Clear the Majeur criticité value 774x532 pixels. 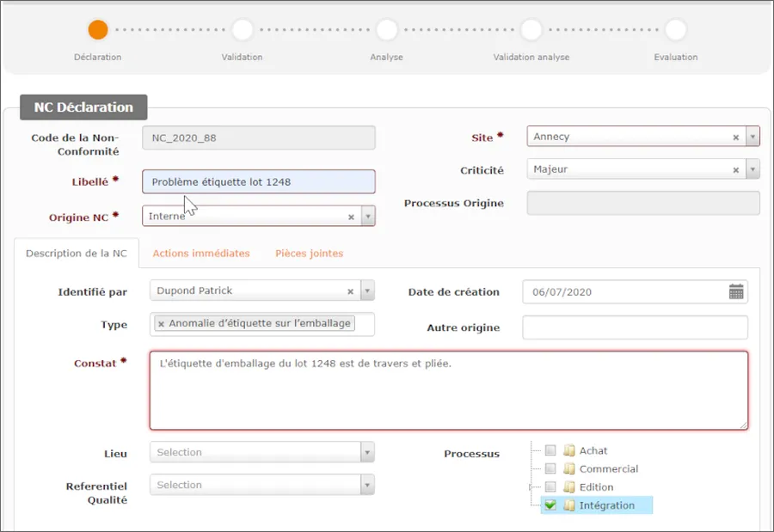(x=737, y=168)
